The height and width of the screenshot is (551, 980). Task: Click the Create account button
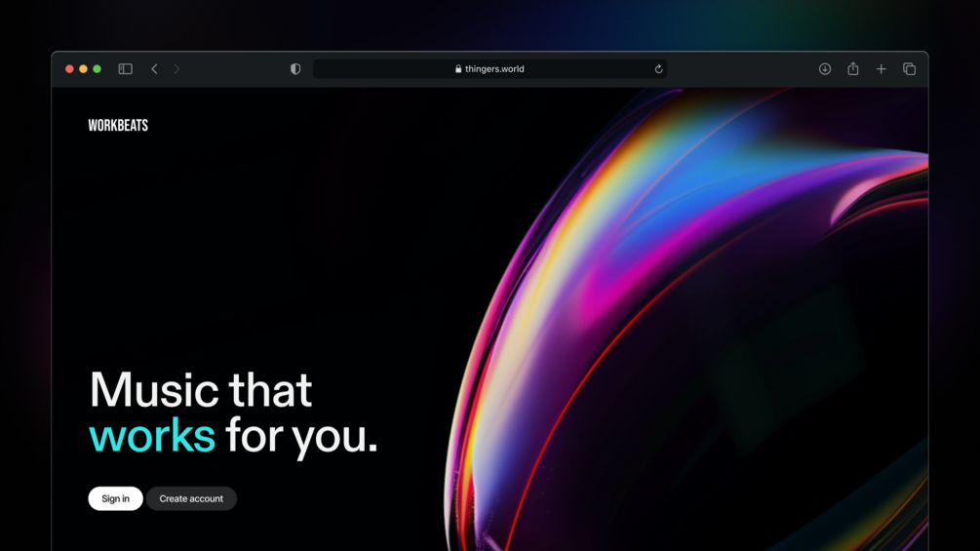coord(191,498)
